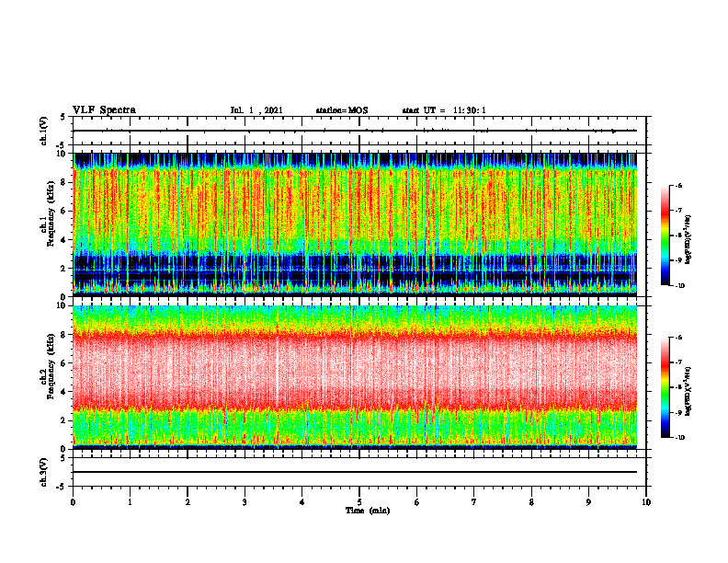Click the "ch.3(V)" vertical axis label
This screenshot has width=728, height=563.
tap(44, 472)
